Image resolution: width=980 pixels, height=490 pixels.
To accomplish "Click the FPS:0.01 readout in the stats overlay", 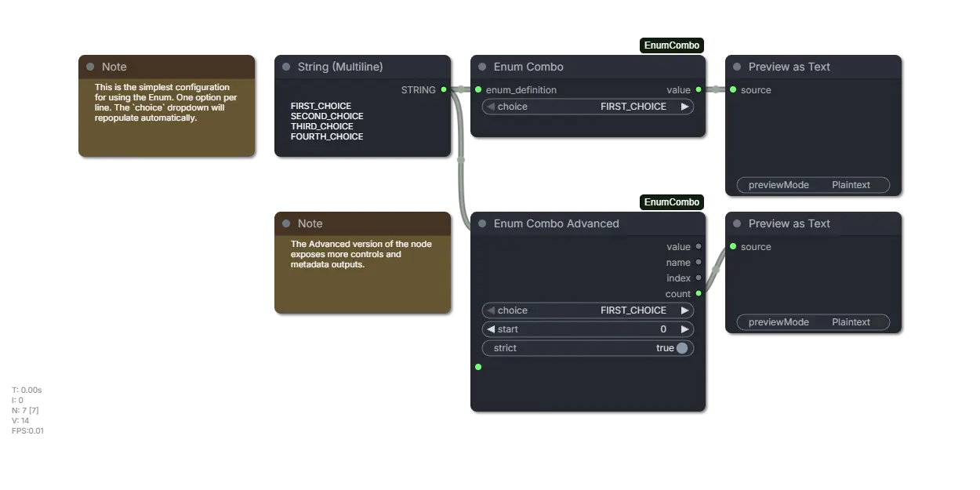I will point(28,430).
